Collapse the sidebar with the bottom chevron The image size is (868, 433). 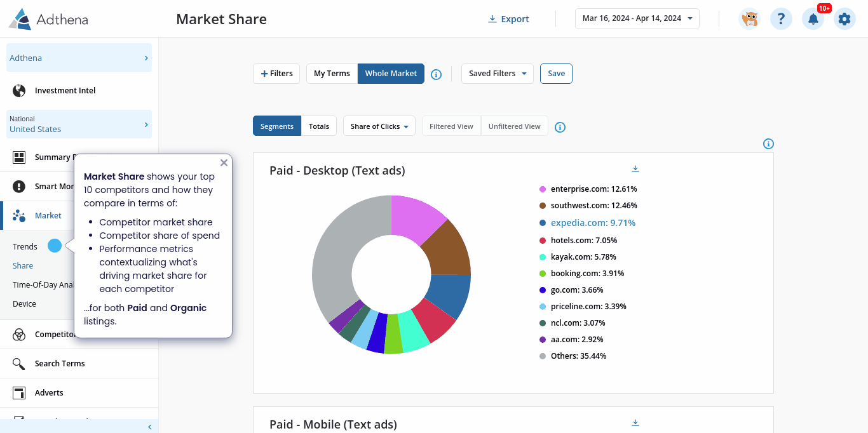click(x=149, y=427)
